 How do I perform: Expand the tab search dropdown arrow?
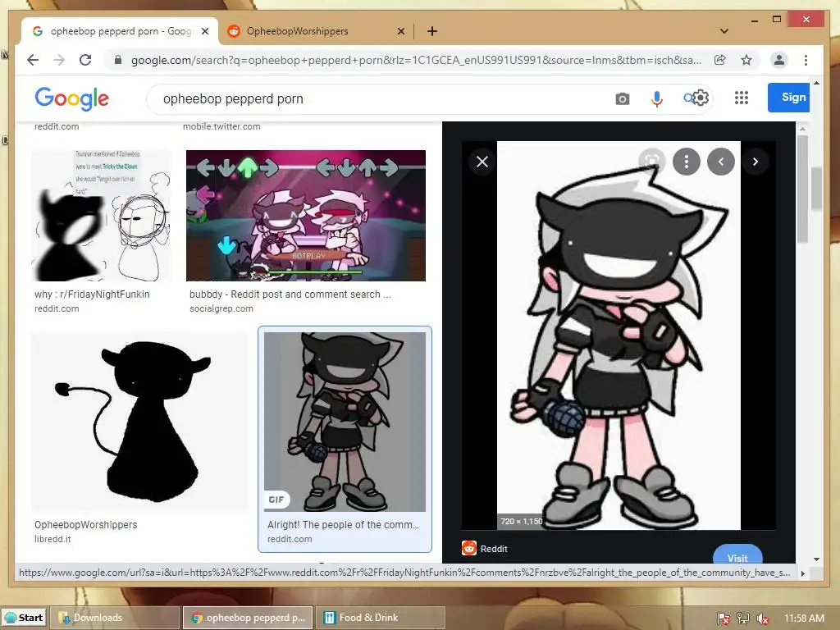coord(724,31)
